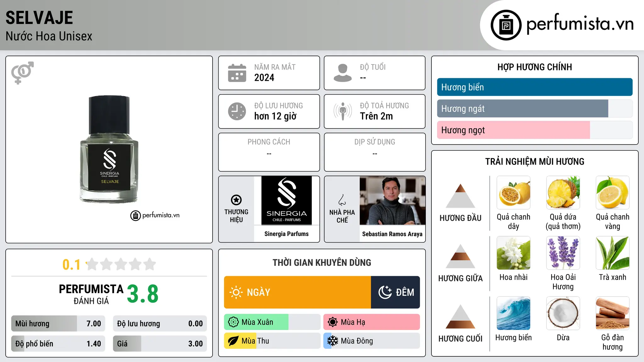Click the Perfumista Đánh giá label
Screen dimensions: 644x362
point(91,294)
